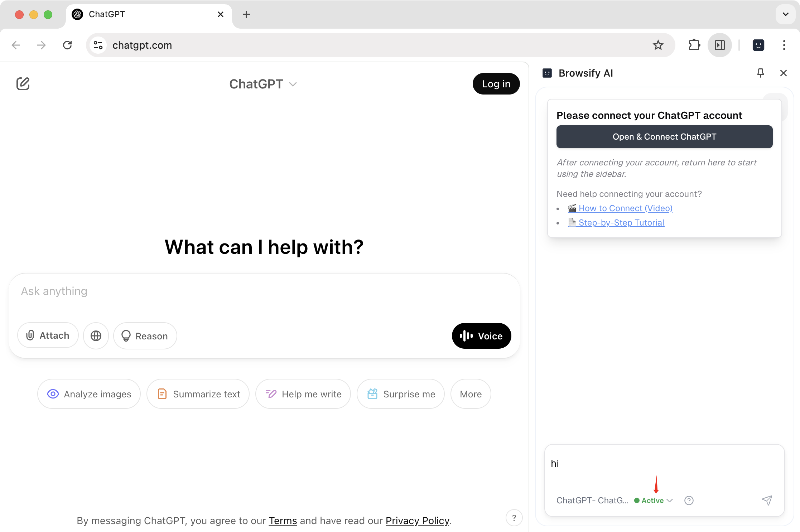Open the Step-by-Step Tutorial link
The width and height of the screenshot is (800, 532).
click(616, 222)
